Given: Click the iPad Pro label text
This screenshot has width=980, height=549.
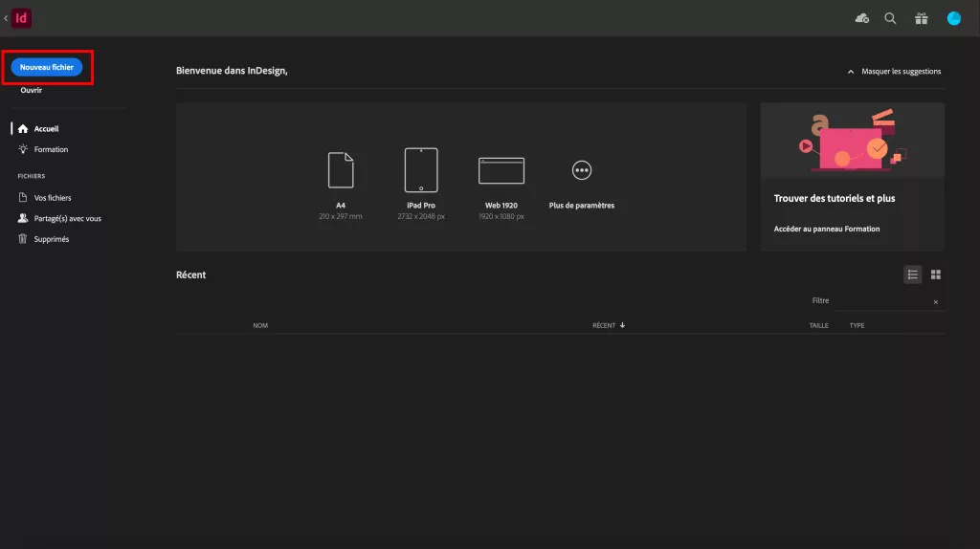Looking at the screenshot, I should coord(421,205).
